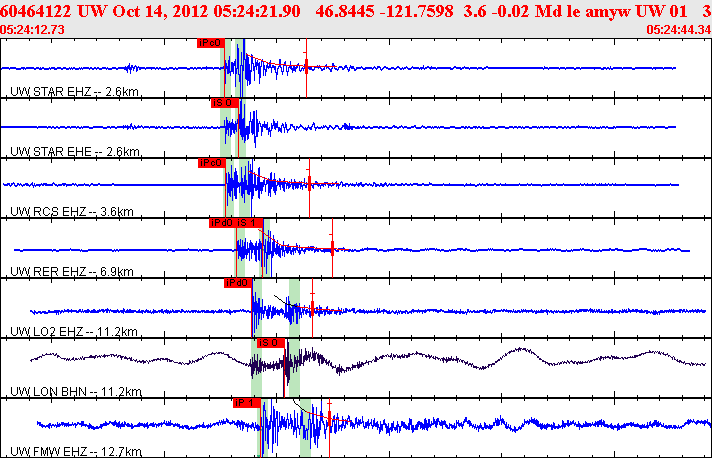Click the iPc0 pick flag on RCS EHZ
The width and height of the screenshot is (712, 458).
(212, 163)
